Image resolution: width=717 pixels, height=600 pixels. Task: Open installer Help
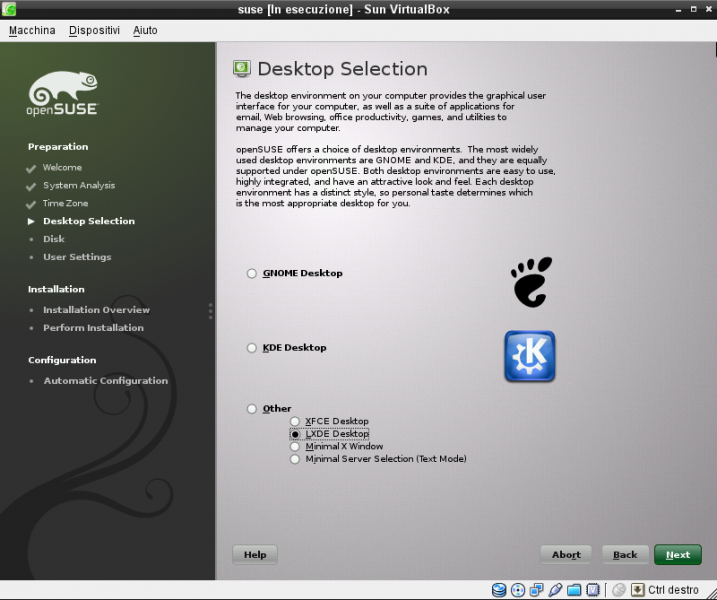255,554
